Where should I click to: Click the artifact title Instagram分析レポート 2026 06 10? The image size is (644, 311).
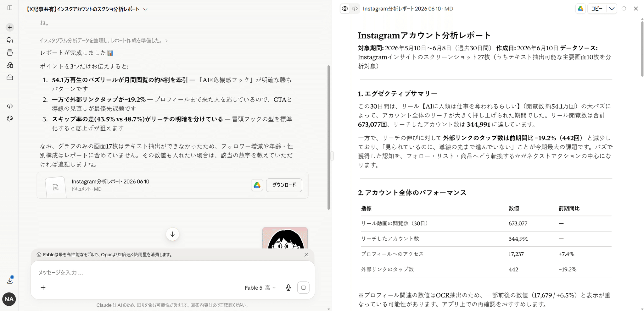tap(401, 9)
